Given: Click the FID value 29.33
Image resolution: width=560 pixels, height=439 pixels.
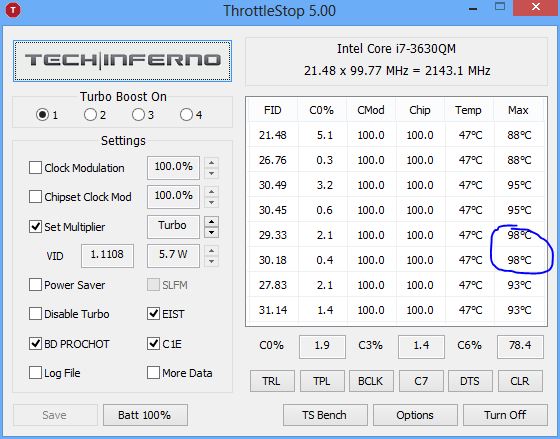Looking at the screenshot, I should pos(272,235).
